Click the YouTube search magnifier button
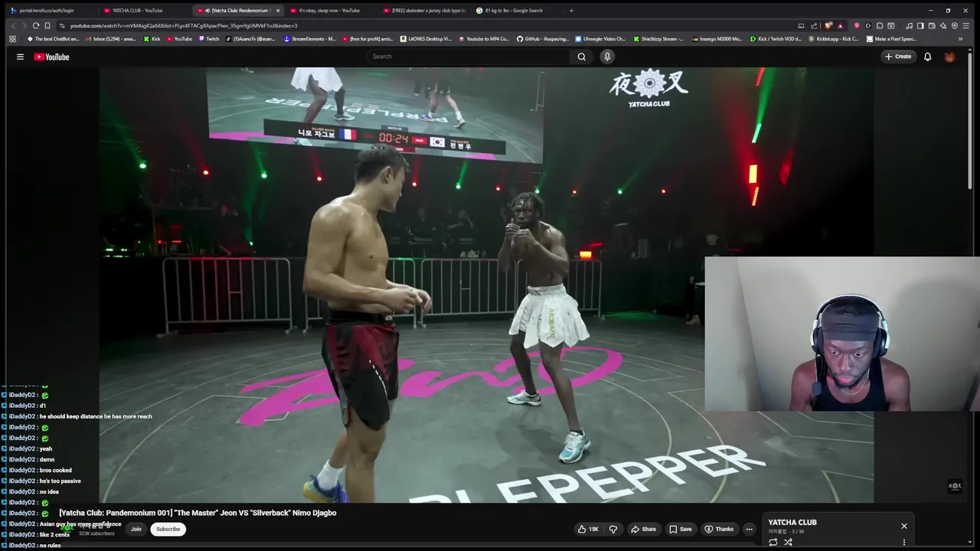Screen dimensions: 980x551 582,57
